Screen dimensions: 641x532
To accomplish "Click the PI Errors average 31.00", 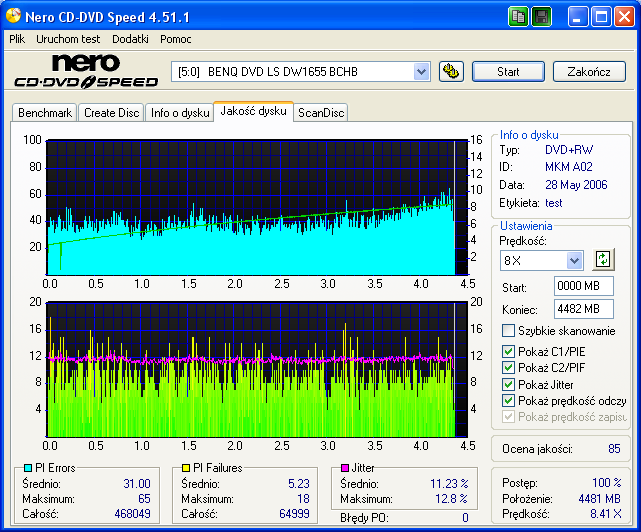I will (137, 484).
